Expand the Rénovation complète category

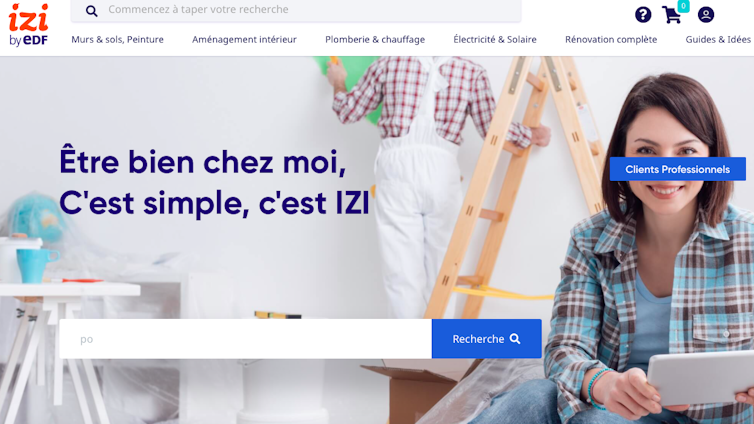611,39
